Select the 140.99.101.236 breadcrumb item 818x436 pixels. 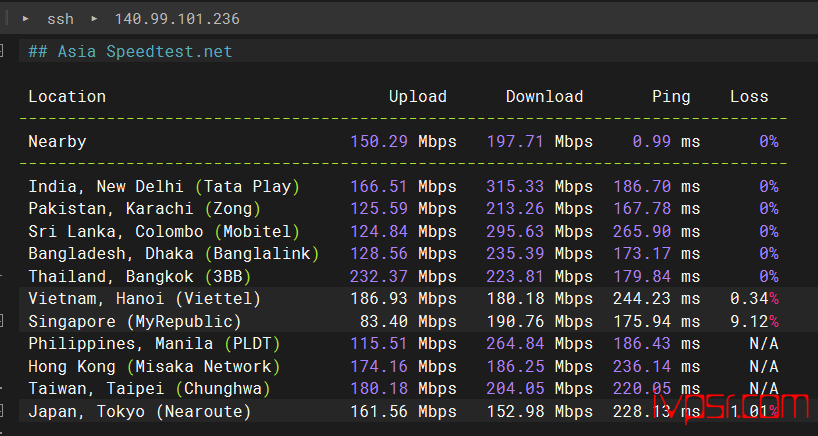point(176,19)
